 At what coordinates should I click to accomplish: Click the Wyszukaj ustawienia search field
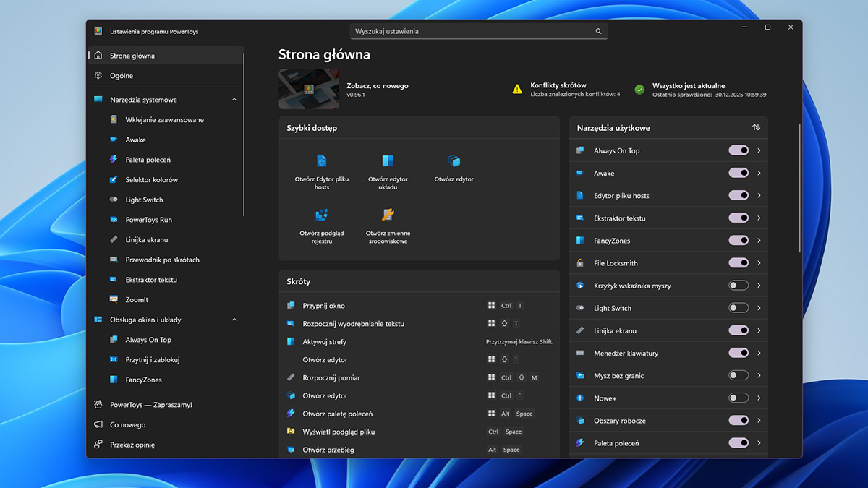477,31
